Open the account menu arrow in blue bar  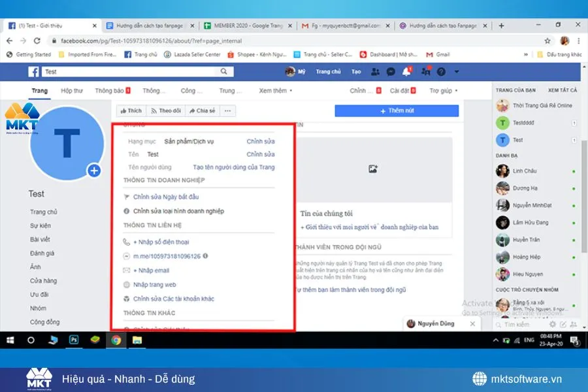[x=456, y=71]
